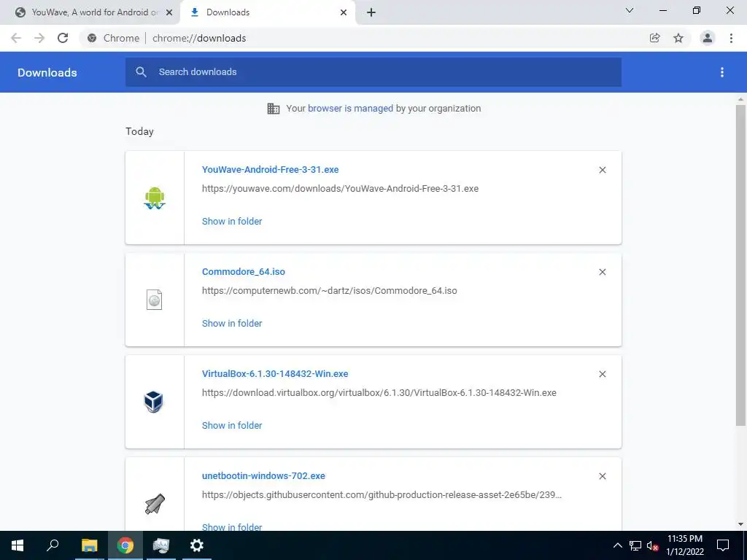The width and height of the screenshot is (747, 560).
Task: Click the Chrome taskbar icon
Action: 125,545
